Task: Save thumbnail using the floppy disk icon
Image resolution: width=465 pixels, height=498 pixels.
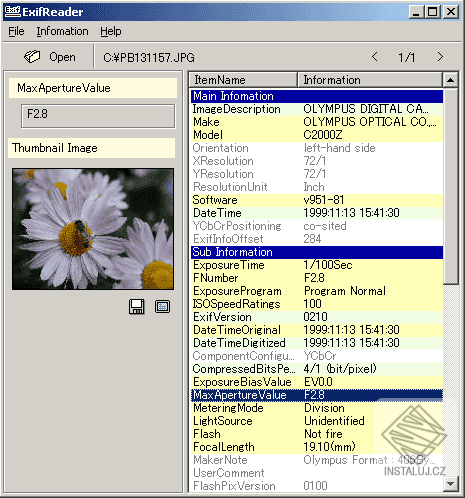Action: point(137,306)
